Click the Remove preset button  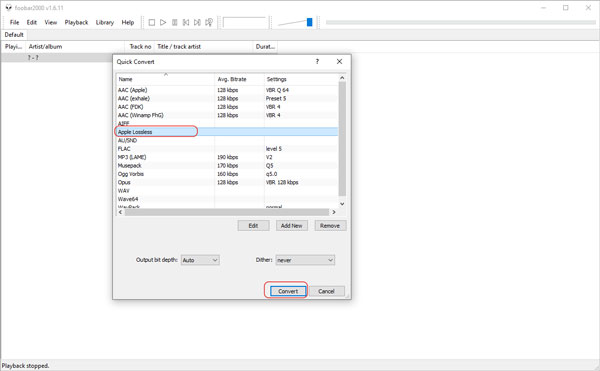(x=330, y=226)
